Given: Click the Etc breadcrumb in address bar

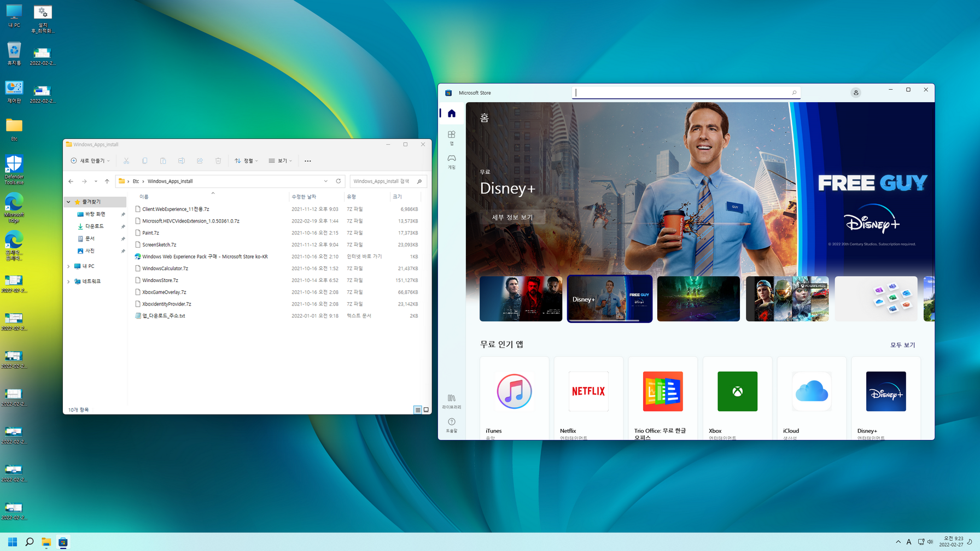Looking at the screenshot, I should click(136, 181).
